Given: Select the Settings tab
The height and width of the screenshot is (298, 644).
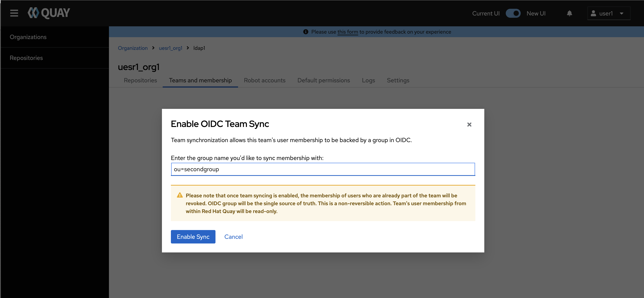Looking at the screenshot, I should 398,80.
